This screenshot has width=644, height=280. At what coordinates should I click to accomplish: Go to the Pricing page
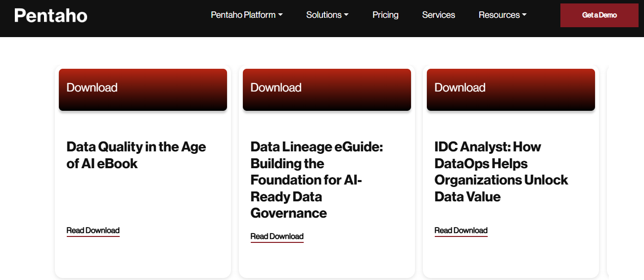385,15
